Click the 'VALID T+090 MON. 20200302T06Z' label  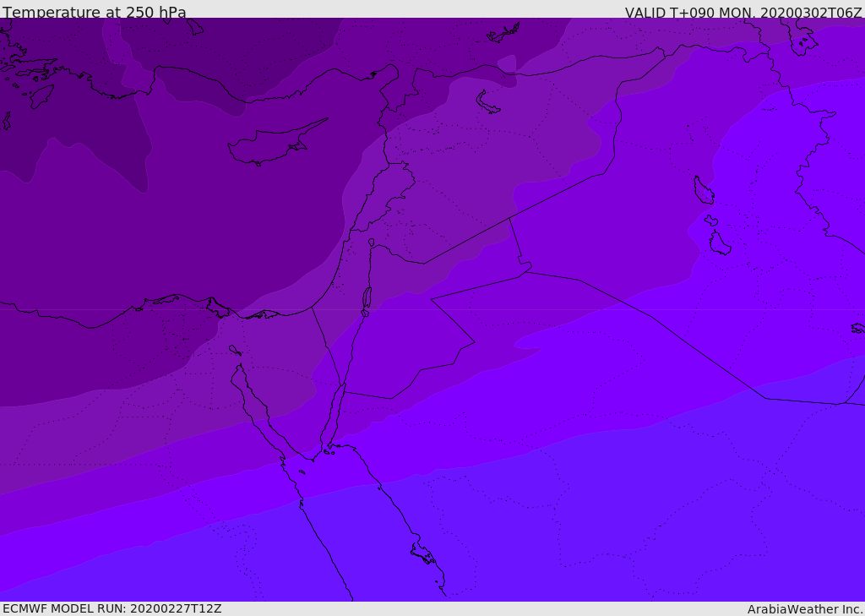tap(743, 12)
